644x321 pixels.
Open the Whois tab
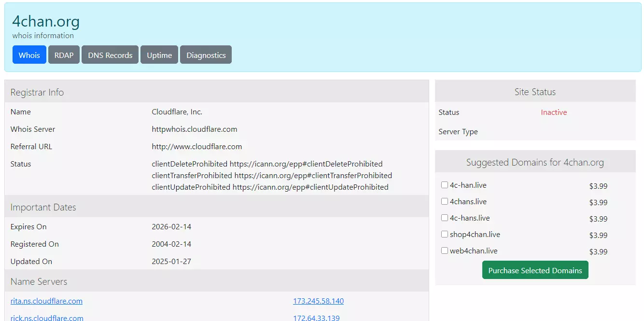pos(29,55)
